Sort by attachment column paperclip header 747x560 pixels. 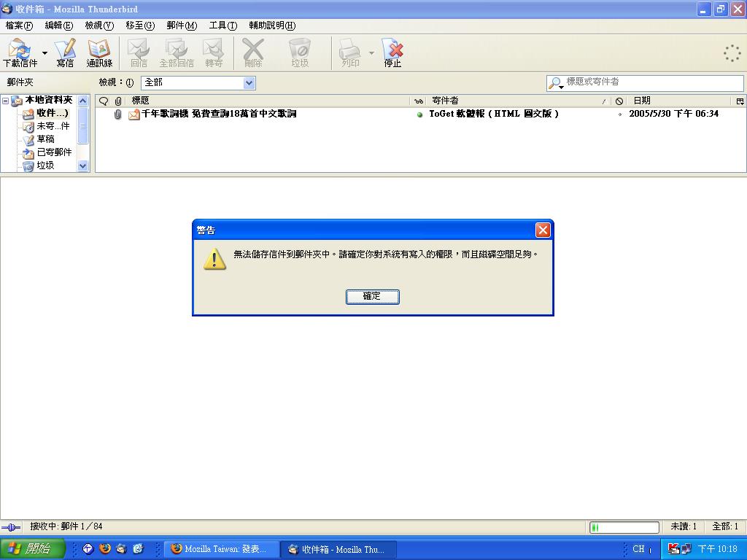coord(118,101)
